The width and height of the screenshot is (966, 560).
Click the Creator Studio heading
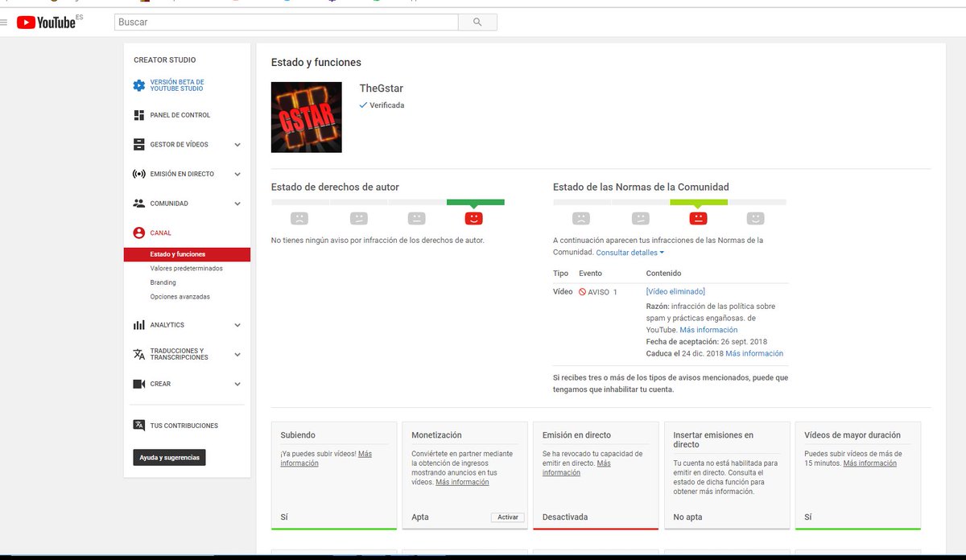coord(164,60)
